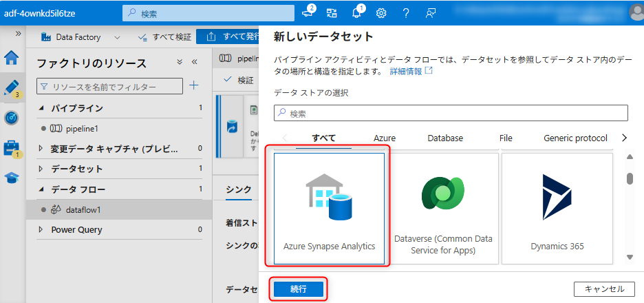644x303 pixels.
Task: Choose the Azure Synapse Analytics tile
Action: [329, 209]
